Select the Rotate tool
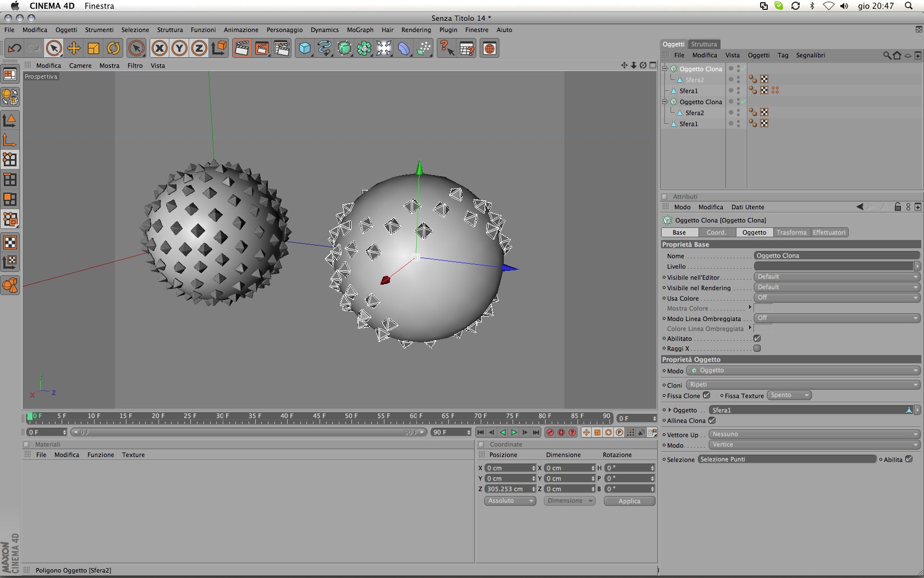This screenshot has width=924, height=578. (113, 48)
